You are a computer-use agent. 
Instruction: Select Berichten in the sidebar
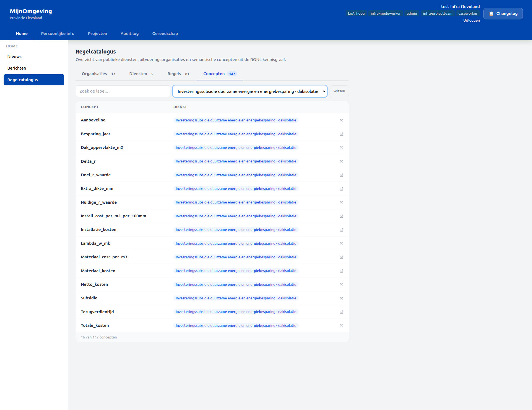click(x=17, y=68)
